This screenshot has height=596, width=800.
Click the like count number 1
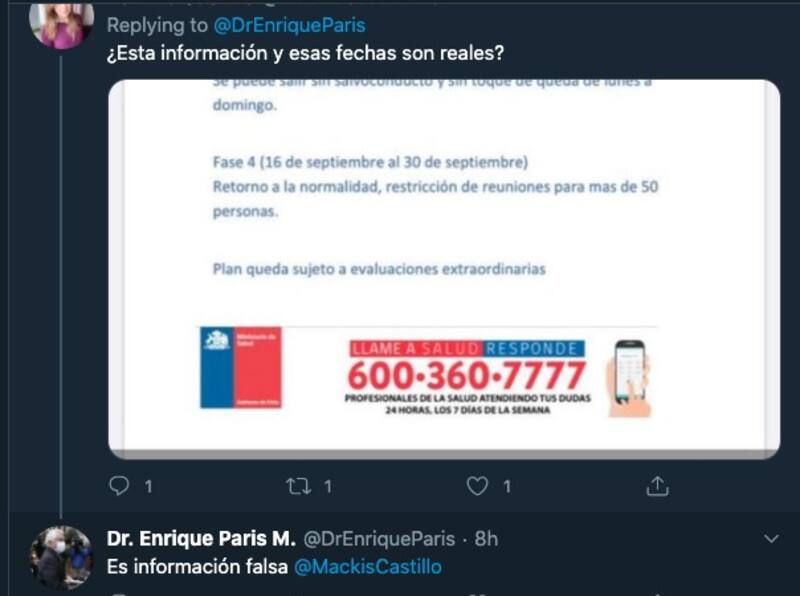pyautogui.click(x=507, y=486)
